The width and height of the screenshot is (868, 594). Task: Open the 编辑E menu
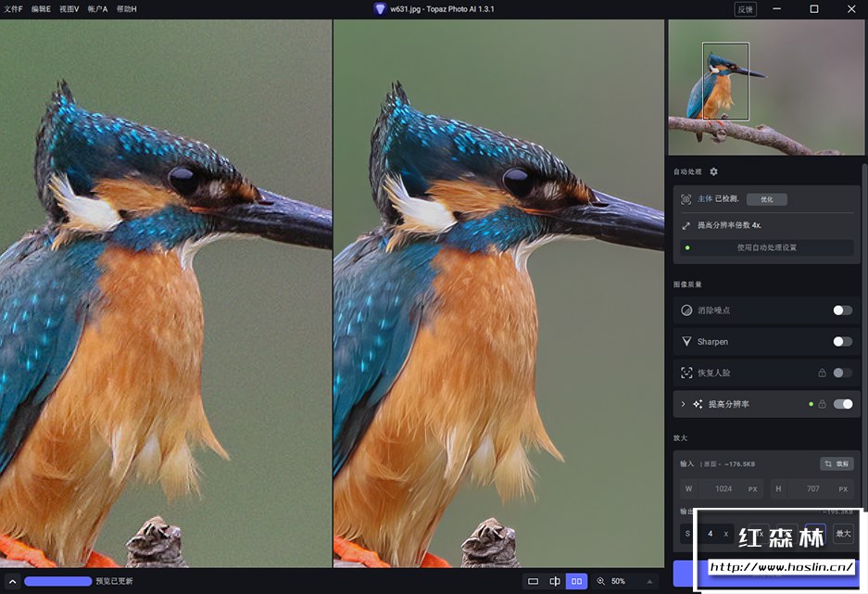point(41,9)
